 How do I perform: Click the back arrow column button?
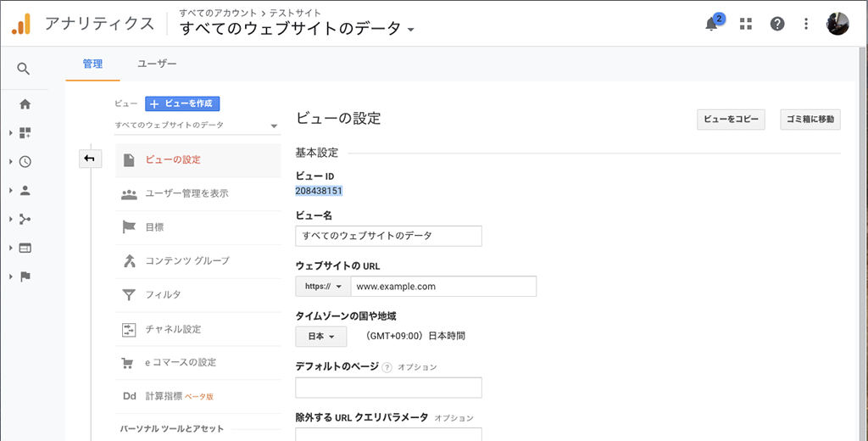(x=90, y=159)
